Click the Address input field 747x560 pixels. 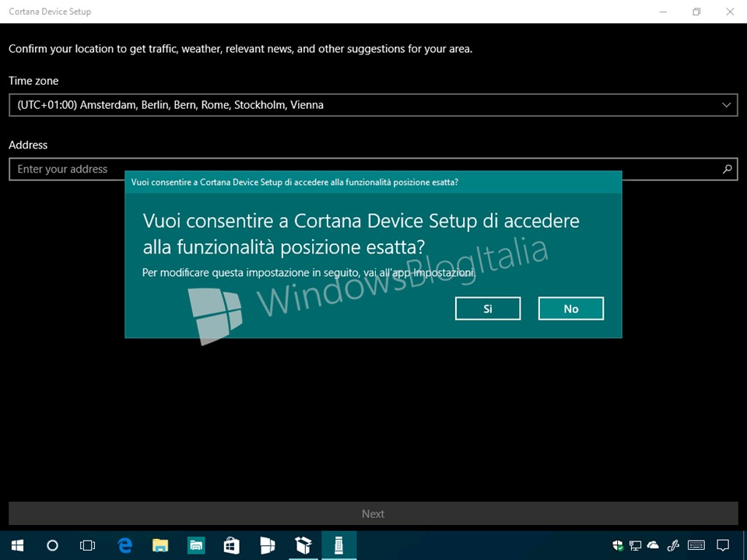(373, 169)
